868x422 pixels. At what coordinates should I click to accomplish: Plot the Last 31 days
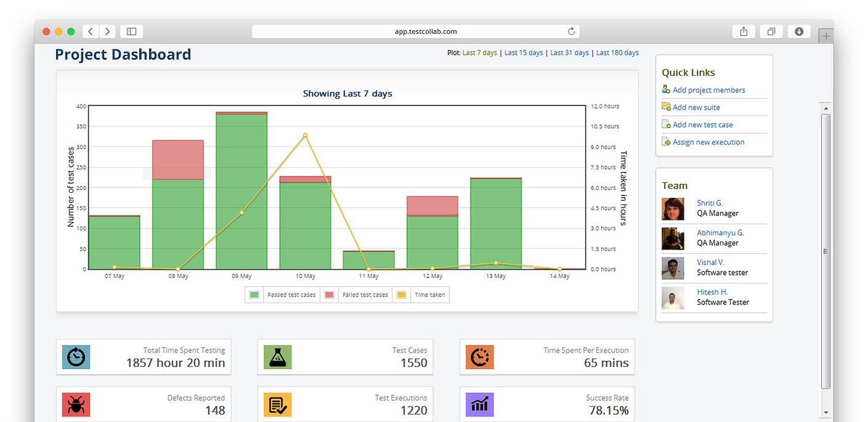(569, 53)
